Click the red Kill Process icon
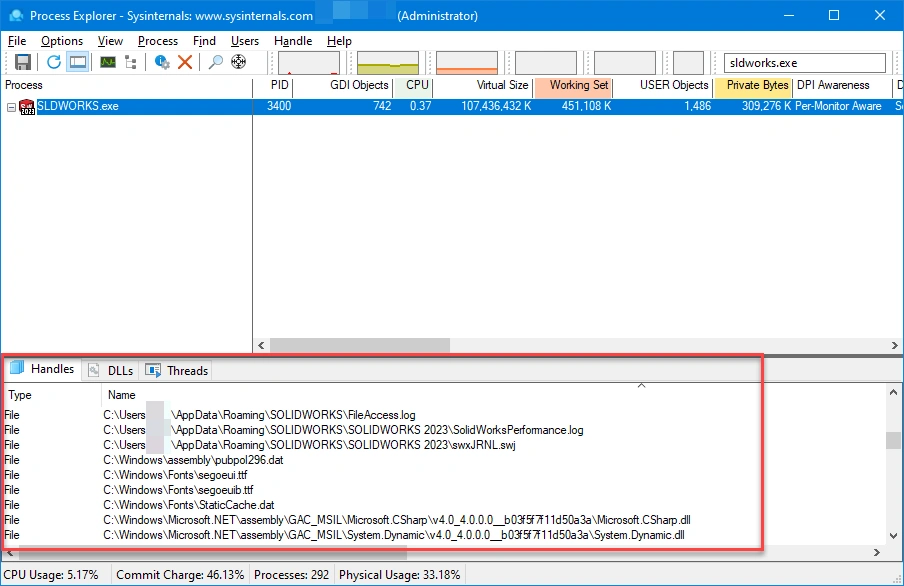 [185, 62]
